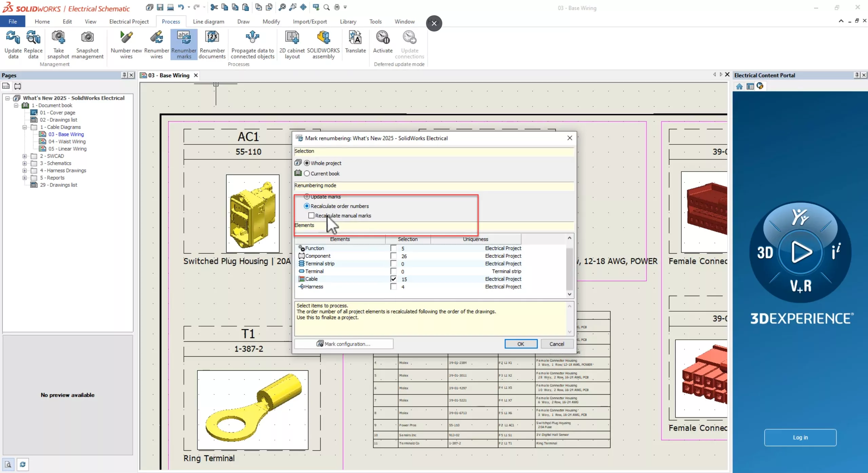Expand 4 - Harness Drawings folder
The image size is (868, 473).
[25, 171]
